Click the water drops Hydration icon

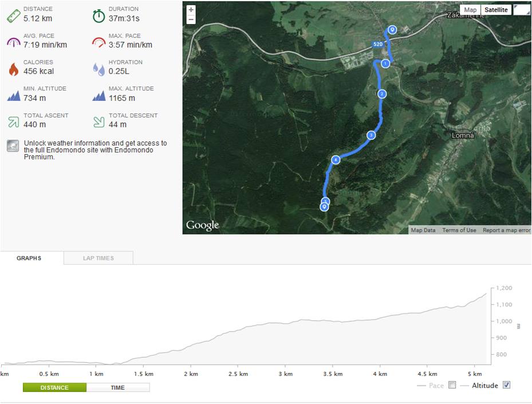(x=98, y=69)
